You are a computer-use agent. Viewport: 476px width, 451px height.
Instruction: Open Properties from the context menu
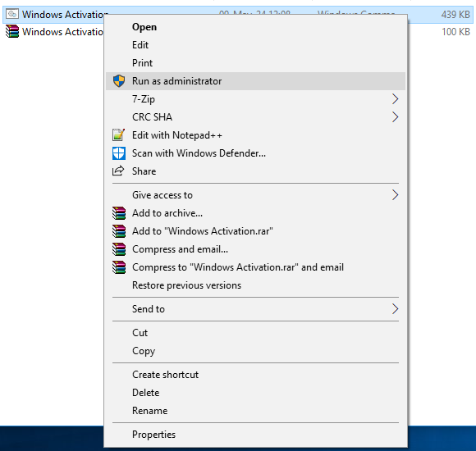click(x=255, y=435)
